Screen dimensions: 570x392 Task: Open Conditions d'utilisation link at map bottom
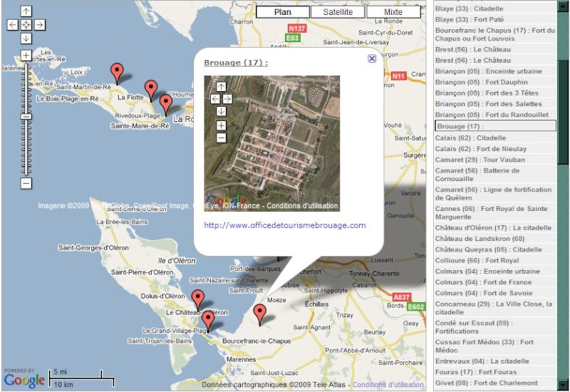(388, 384)
